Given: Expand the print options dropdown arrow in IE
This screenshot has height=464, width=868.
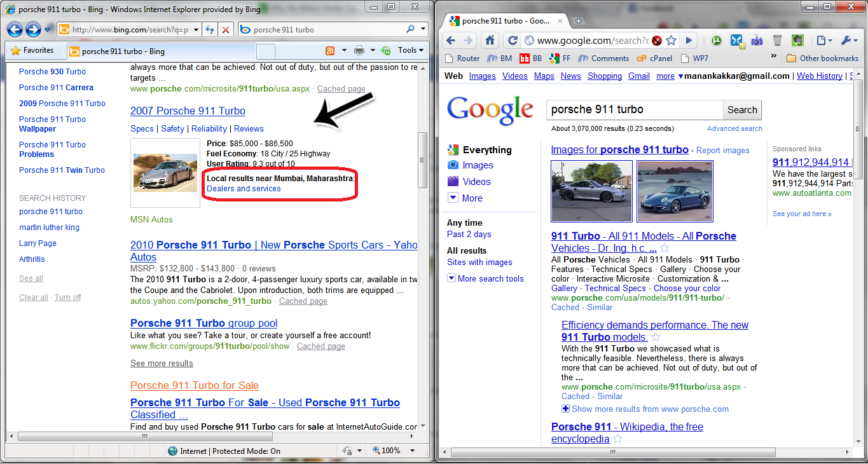Looking at the screenshot, I should [x=373, y=51].
